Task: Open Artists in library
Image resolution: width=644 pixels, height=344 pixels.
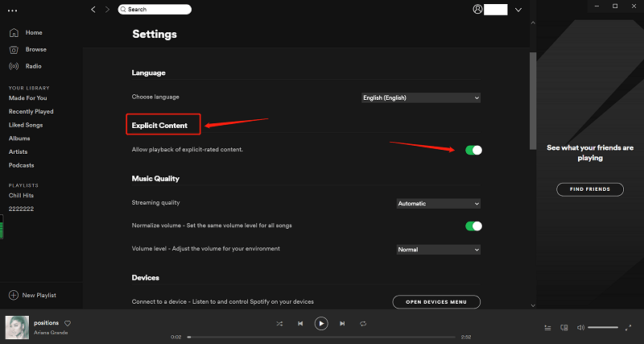Action: coord(18,151)
